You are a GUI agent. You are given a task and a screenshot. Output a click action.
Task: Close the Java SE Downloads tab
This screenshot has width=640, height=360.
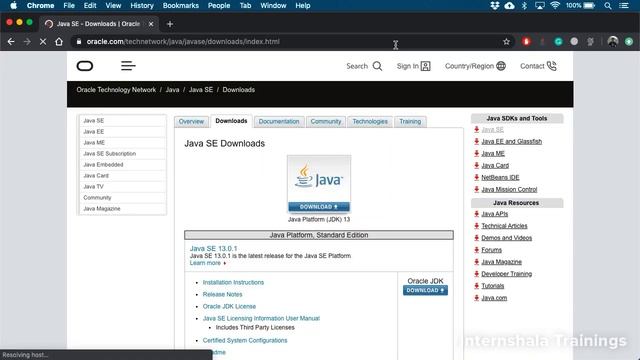151,24
